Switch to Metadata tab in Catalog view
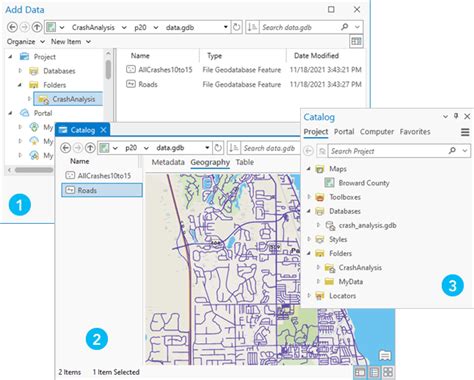 tap(168, 162)
